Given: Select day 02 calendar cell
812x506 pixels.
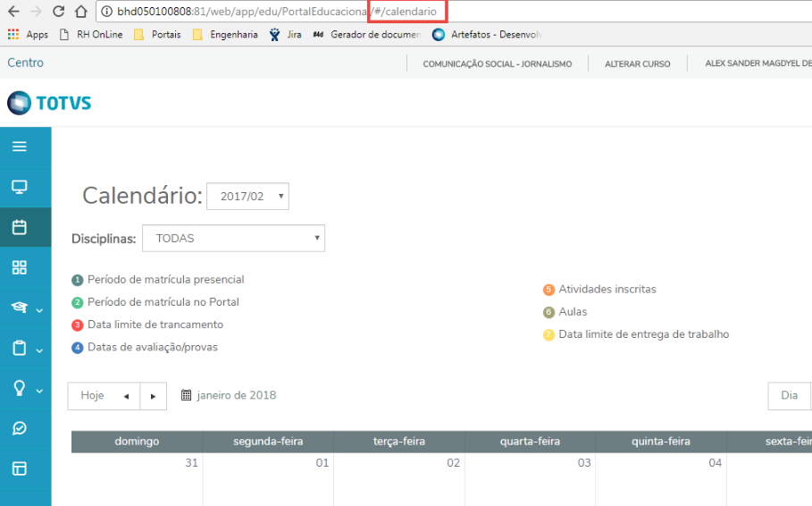Looking at the screenshot, I should (399, 479).
